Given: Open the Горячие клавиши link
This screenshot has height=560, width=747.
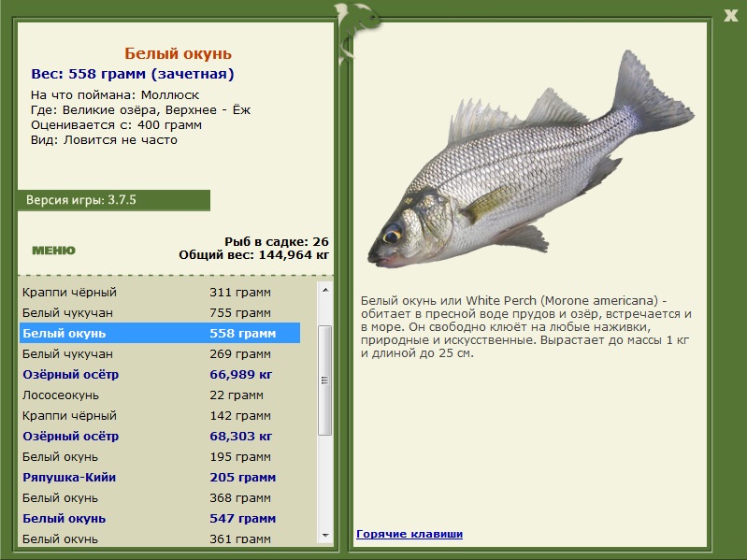Looking at the screenshot, I should click(409, 534).
